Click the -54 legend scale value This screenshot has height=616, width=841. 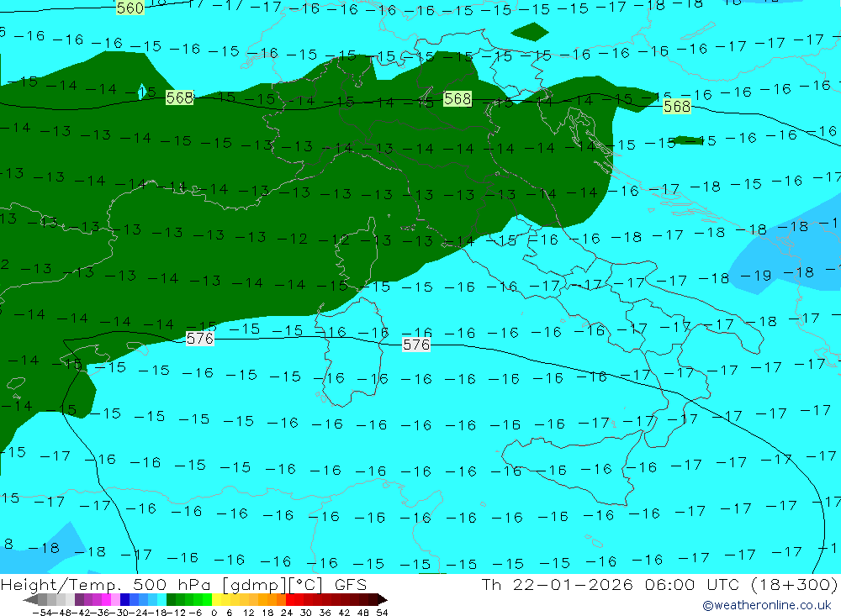point(42,613)
